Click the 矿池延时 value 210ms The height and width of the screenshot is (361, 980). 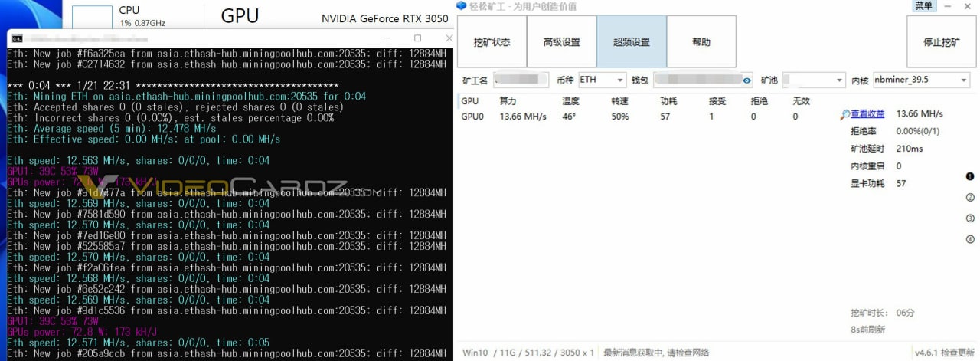point(910,149)
